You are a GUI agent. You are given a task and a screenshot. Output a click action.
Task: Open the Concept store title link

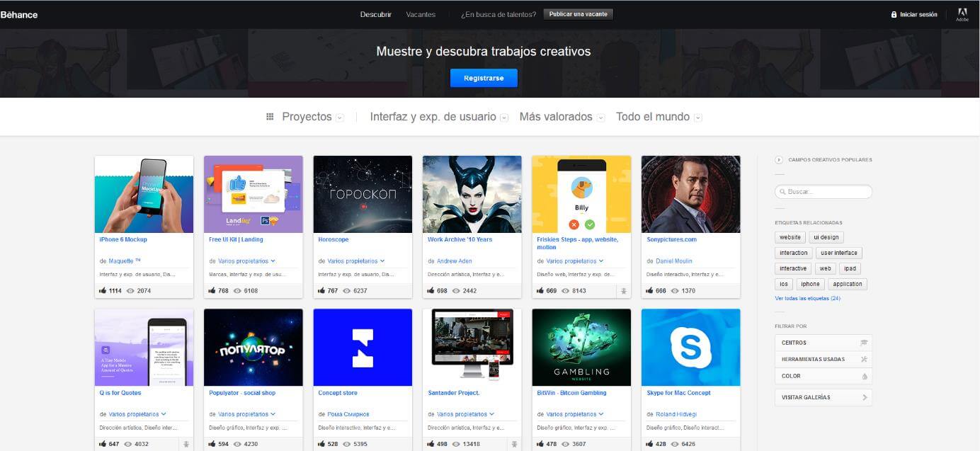(x=338, y=393)
